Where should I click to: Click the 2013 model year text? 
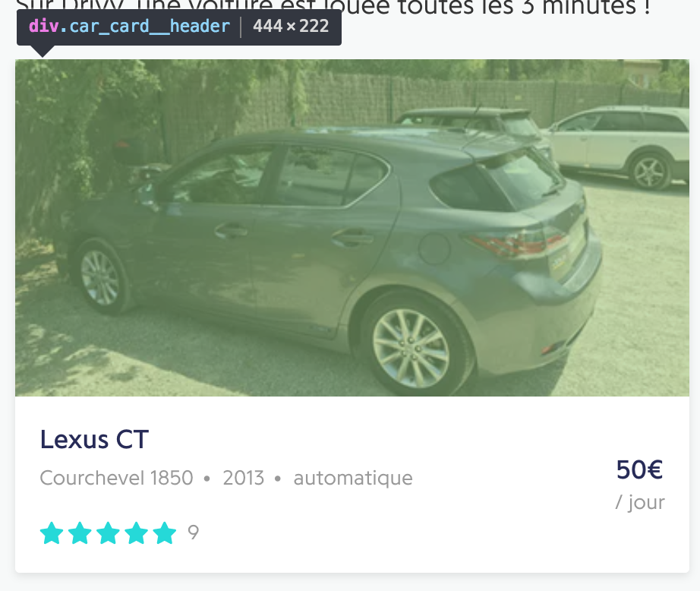243,478
